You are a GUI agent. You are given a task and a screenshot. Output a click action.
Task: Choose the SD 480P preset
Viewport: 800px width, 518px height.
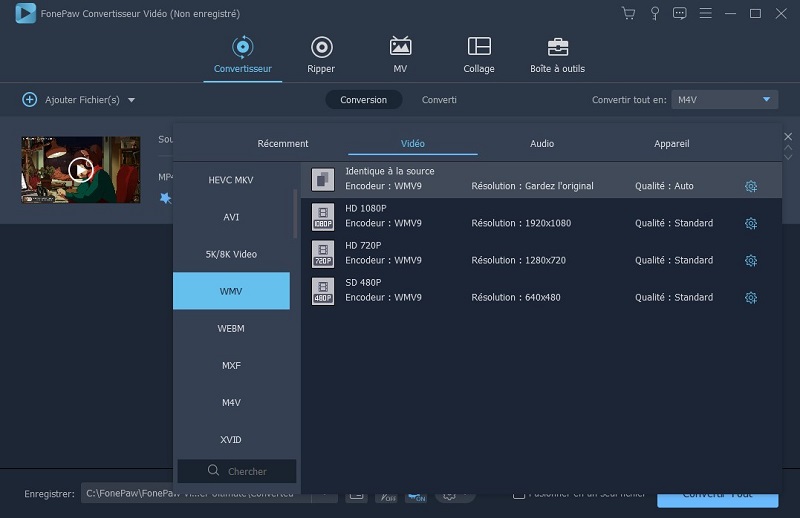[541, 291]
